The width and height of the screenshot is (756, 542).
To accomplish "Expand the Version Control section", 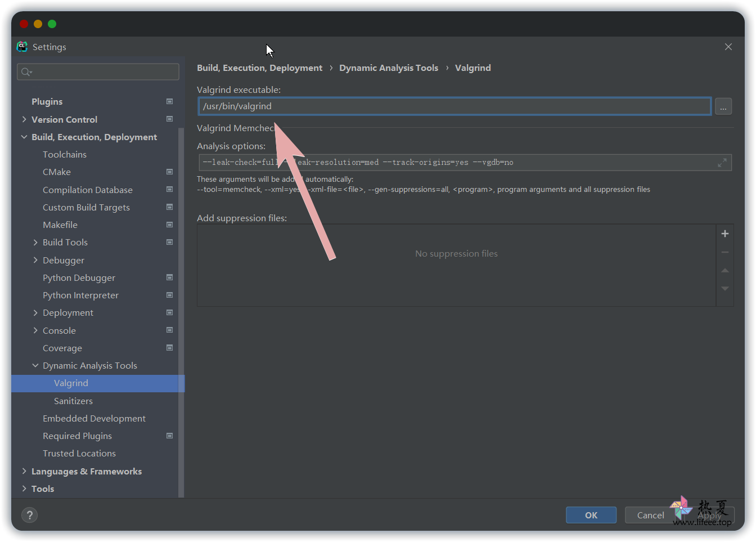I will coord(24,119).
